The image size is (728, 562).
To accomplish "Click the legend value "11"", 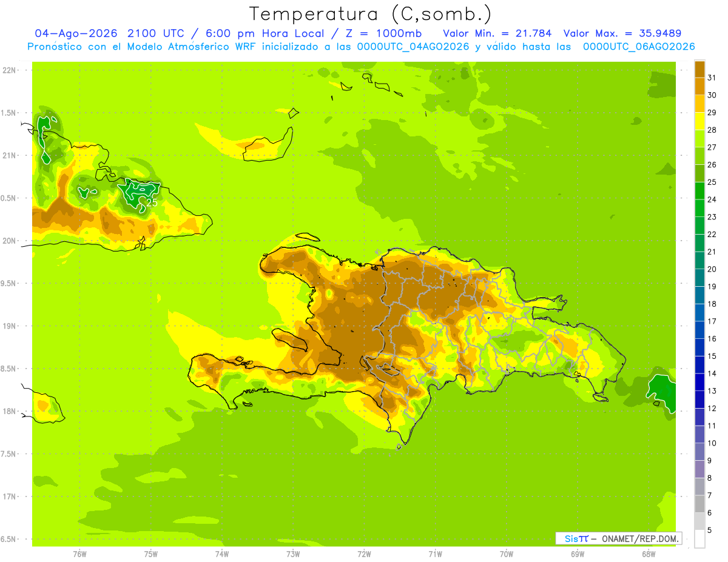I will click(712, 426).
